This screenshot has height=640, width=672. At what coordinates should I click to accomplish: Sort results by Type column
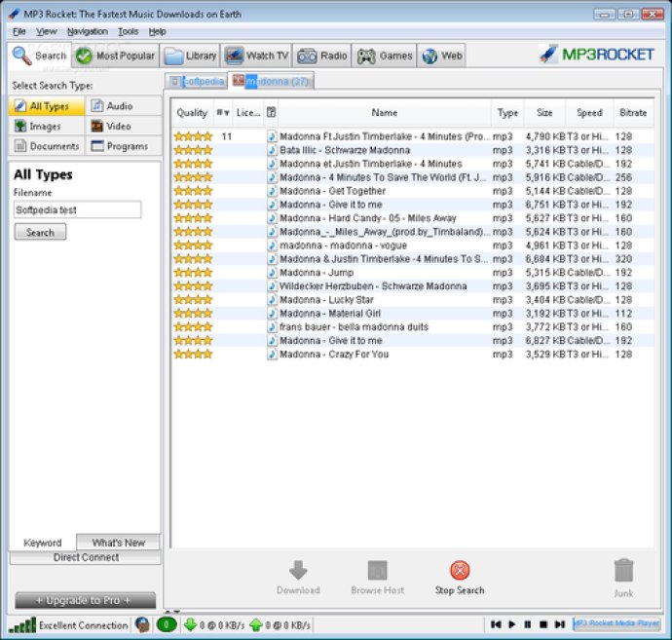pos(507,113)
